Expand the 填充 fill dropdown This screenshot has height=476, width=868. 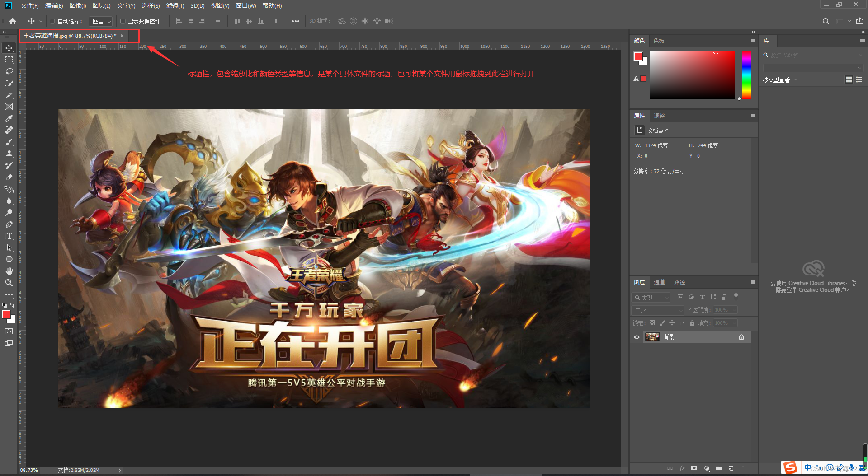(x=734, y=323)
